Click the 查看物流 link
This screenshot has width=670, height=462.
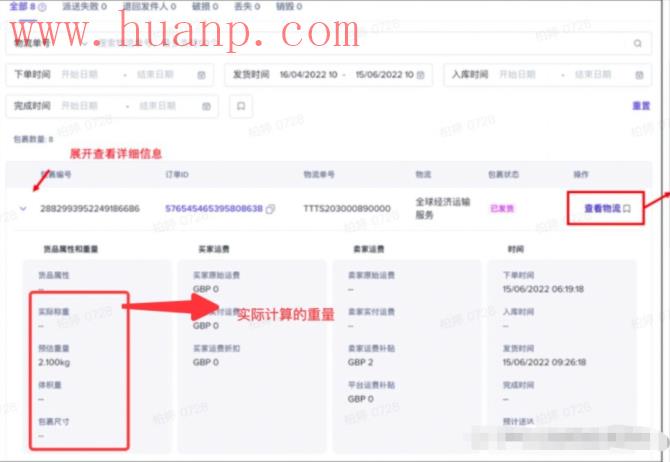[x=602, y=209]
